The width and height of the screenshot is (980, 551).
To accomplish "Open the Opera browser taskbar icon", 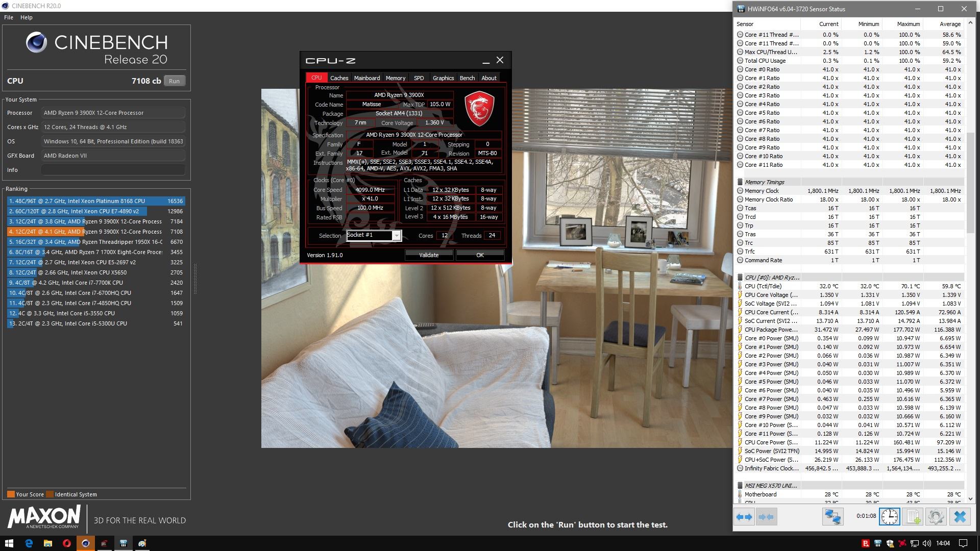I will pos(66,543).
